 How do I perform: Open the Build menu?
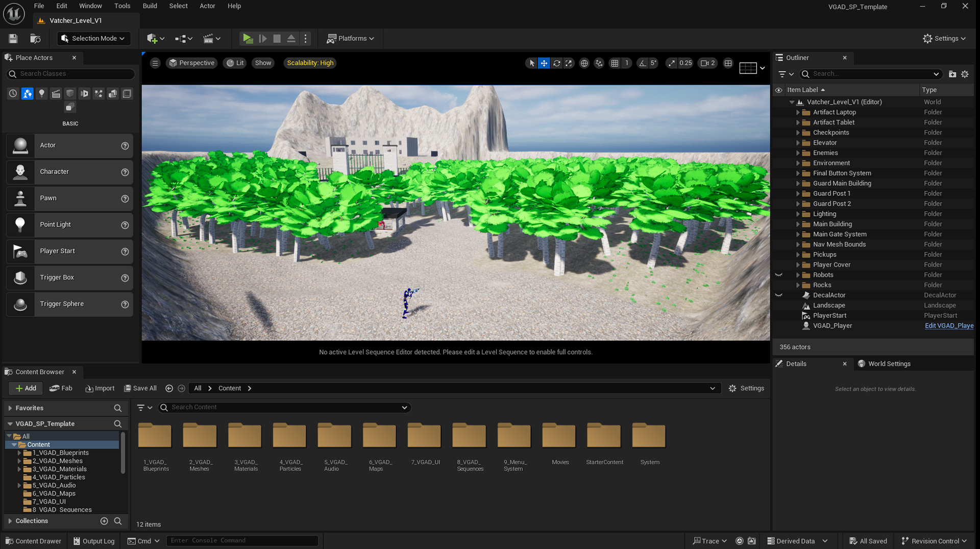pyautogui.click(x=150, y=6)
